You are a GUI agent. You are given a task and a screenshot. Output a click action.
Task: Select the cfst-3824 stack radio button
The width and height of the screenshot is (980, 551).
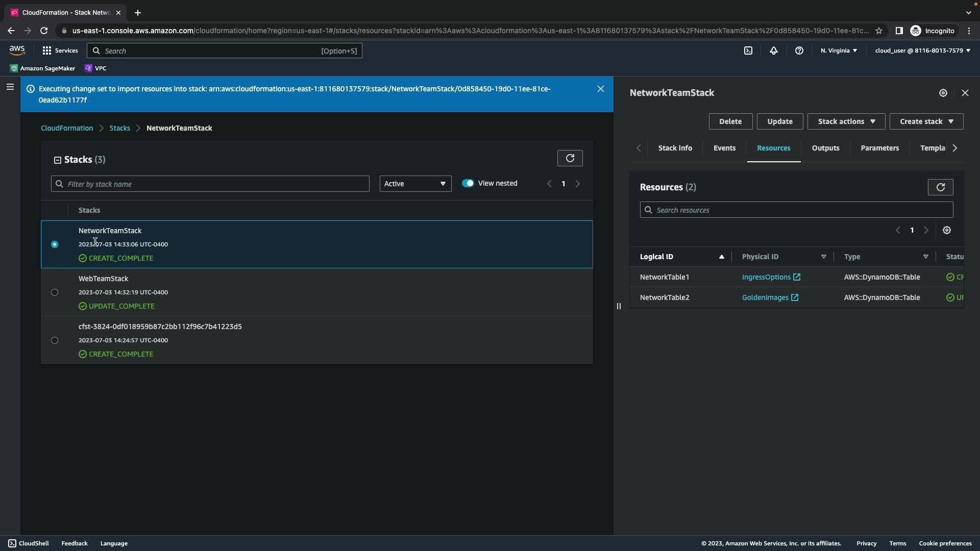coord(55,340)
